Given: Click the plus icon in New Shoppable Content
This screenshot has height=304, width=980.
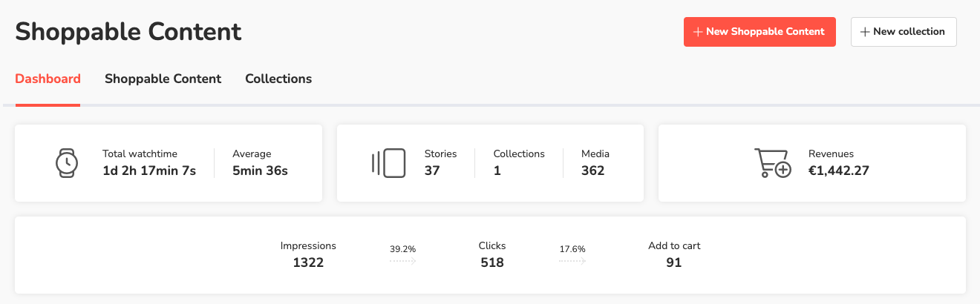Looking at the screenshot, I should click(697, 32).
